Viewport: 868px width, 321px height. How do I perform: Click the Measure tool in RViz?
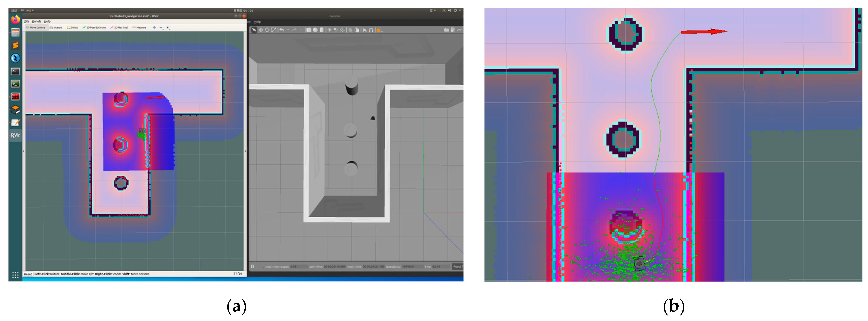(x=139, y=28)
